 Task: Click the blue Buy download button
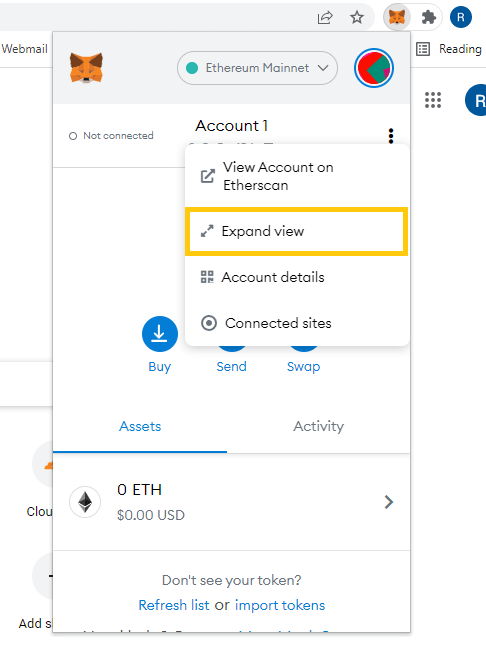pyautogui.click(x=160, y=334)
